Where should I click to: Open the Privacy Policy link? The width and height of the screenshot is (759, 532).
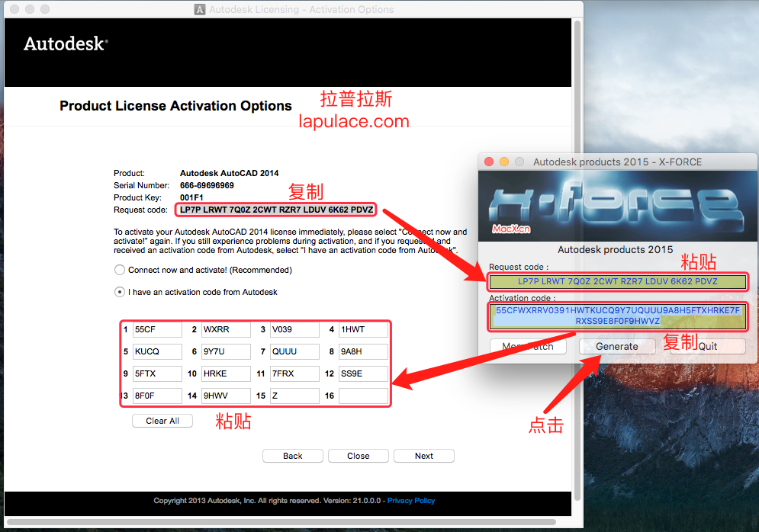pyautogui.click(x=410, y=500)
